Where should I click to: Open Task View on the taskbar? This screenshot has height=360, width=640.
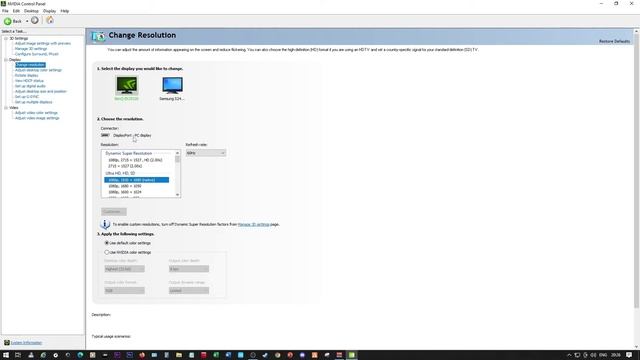click(18, 355)
